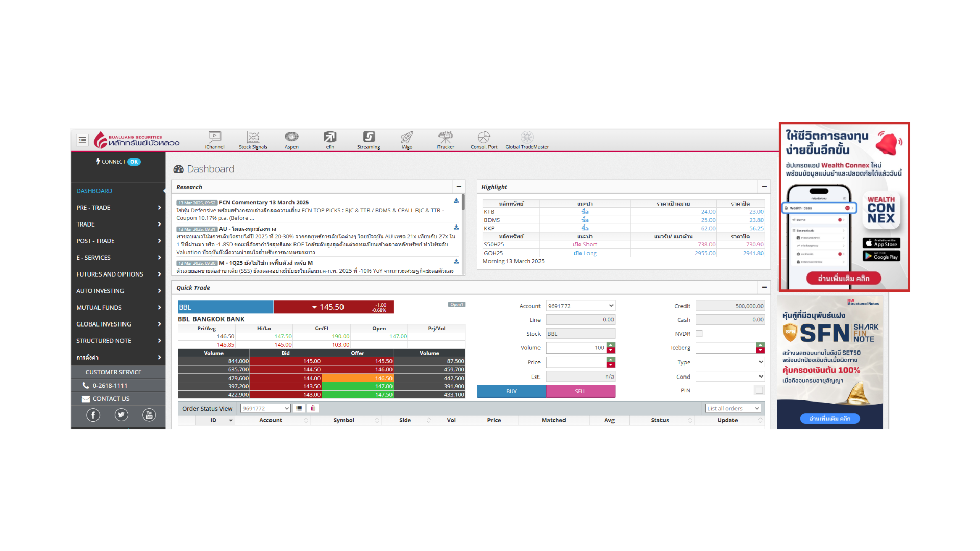This screenshot has width=980, height=551.
Task: Expand the TRADE menu
Action: click(x=118, y=224)
